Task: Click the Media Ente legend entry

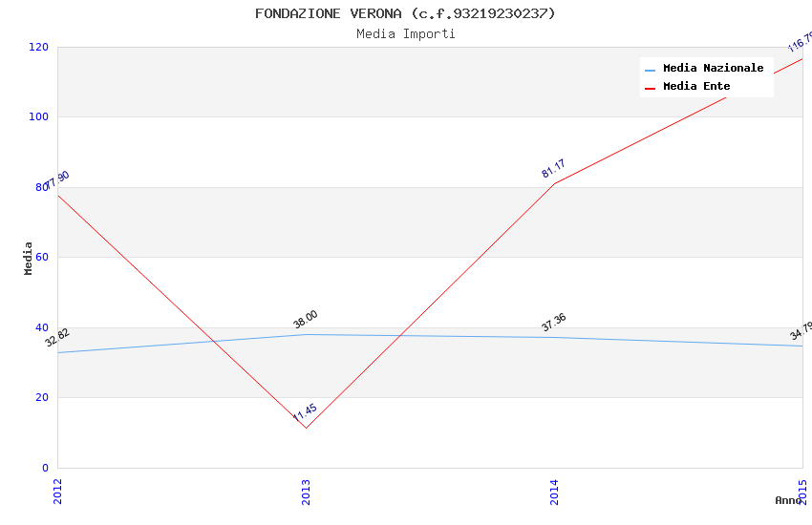Action: 696,86
